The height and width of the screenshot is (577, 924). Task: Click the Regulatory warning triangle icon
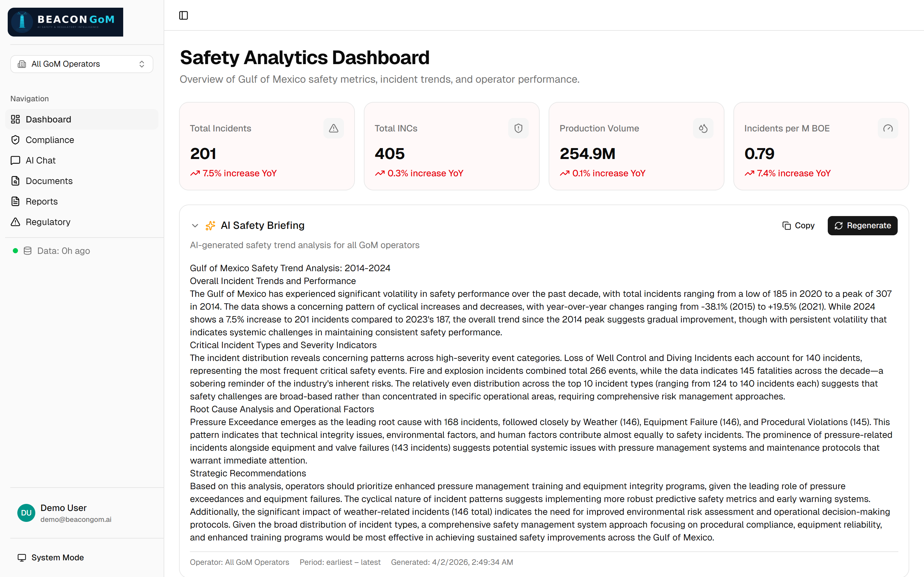(x=15, y=222)
